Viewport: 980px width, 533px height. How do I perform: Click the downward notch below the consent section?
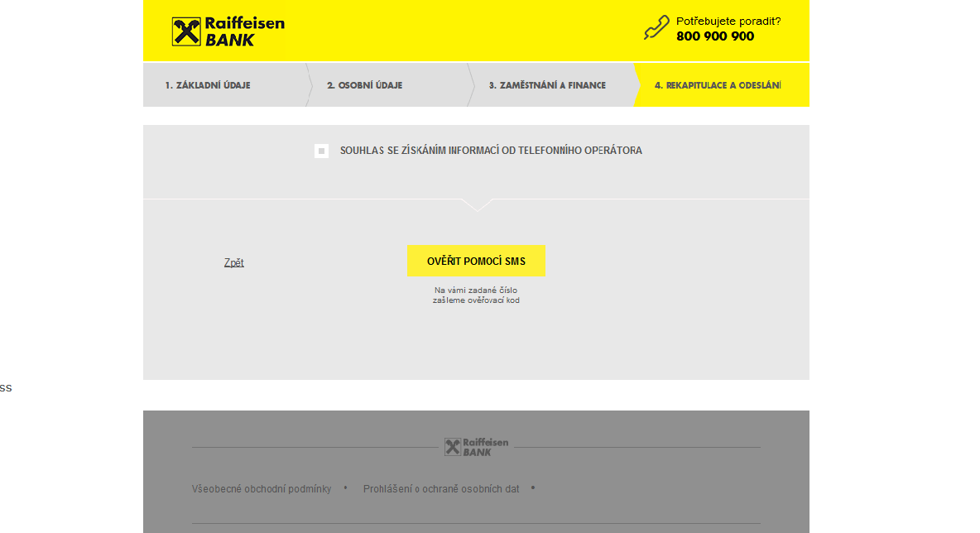click(x=477, y=204)
